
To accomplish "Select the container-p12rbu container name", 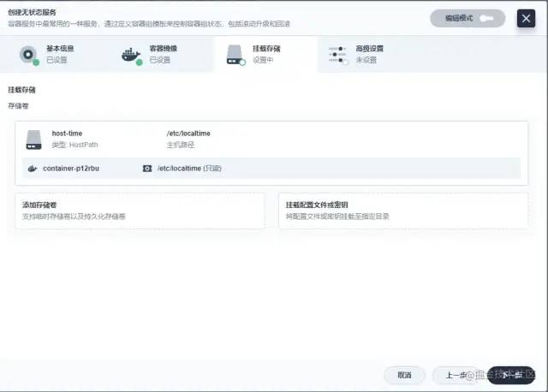I will (71, 169).
